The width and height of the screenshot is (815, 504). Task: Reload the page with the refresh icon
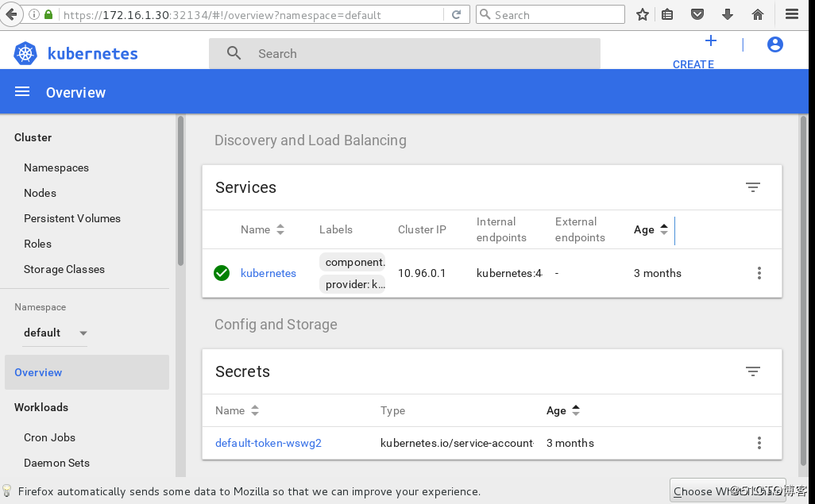pos(457,14)
